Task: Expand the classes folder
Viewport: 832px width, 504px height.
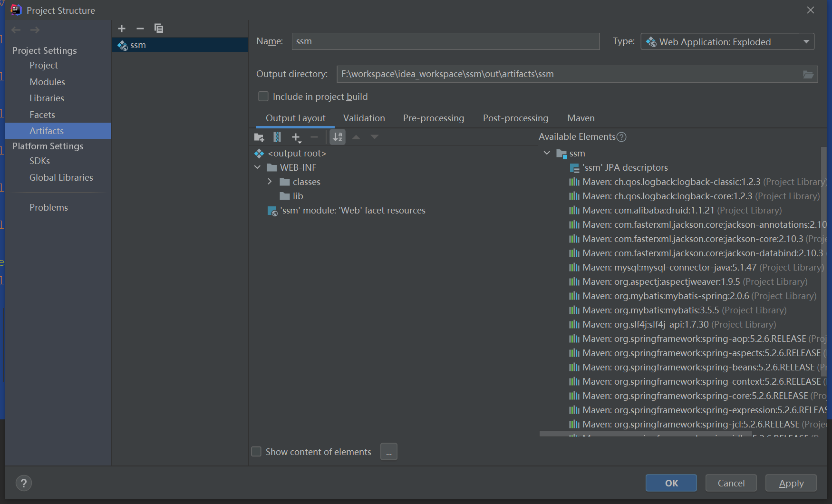Action: (x=270, y=182)
